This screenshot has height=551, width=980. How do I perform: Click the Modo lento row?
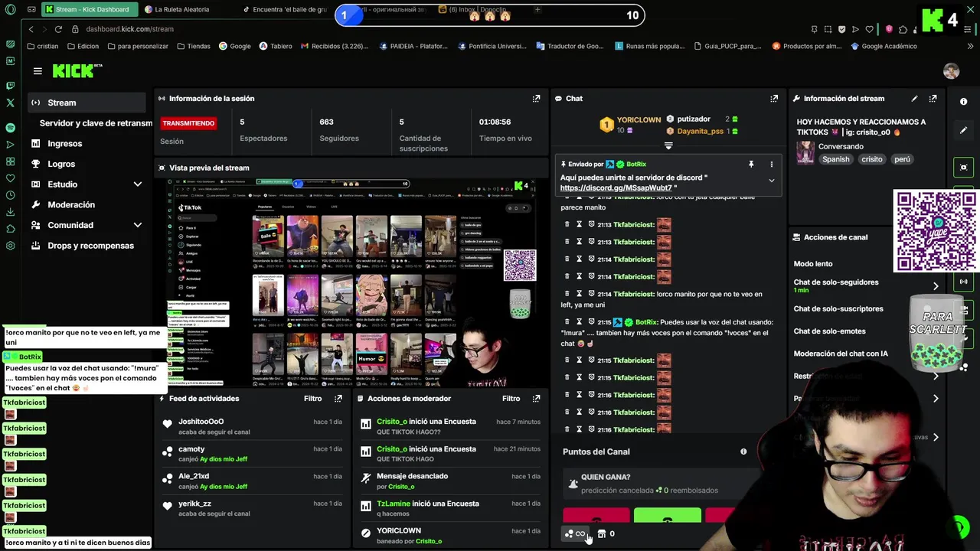tap(813, 264)
